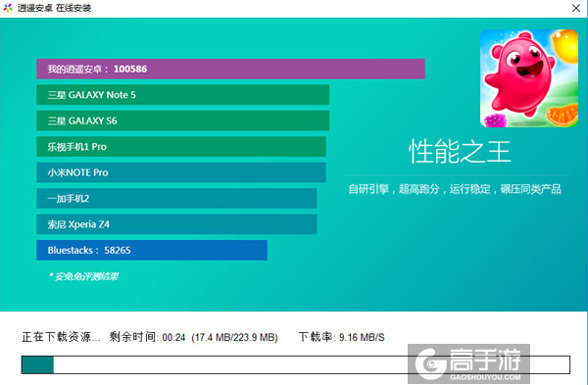Click the 逍遥安卓 在线安装 window title
The image size is (588, 385).
coord(54,8)
